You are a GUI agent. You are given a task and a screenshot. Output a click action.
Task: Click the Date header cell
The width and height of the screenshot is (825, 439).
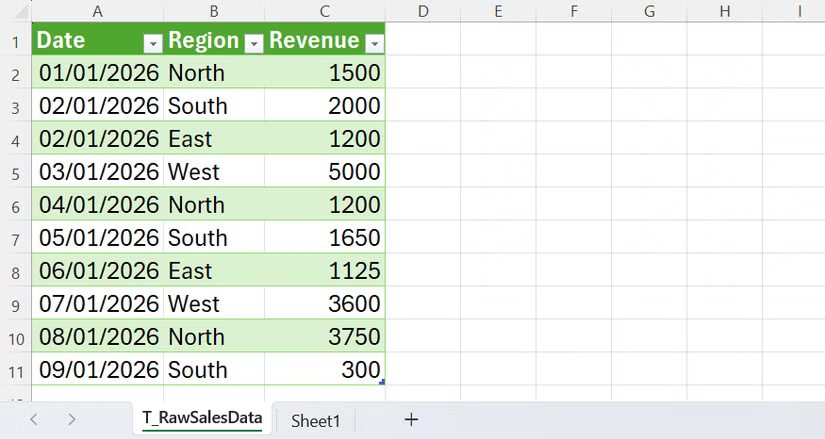tap(97, 39)
